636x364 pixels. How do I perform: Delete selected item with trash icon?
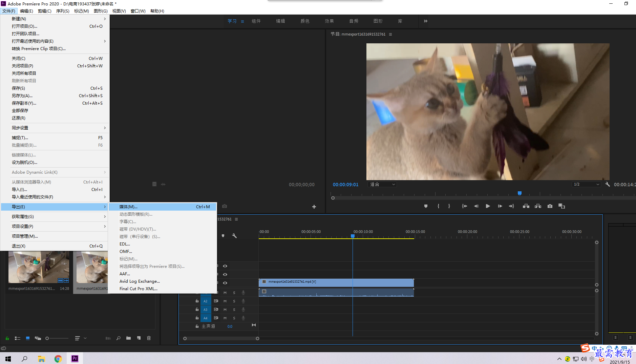149,338
